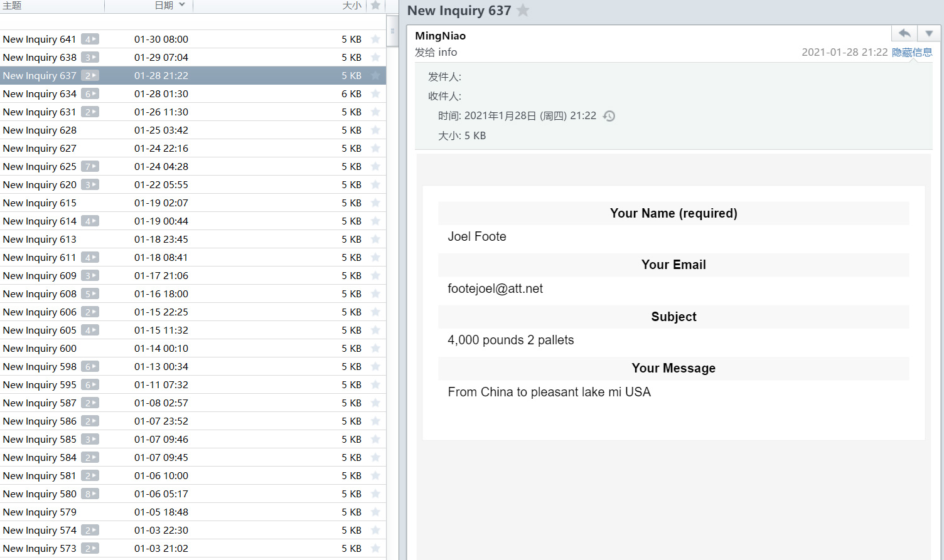Click the reply arrow button in message header
Image resolution: width=944 pixels, height=560 pixels.
(904, 33)
